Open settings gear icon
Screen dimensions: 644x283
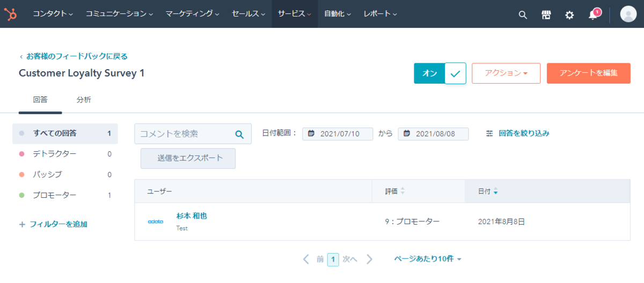(x=569, y=15)
